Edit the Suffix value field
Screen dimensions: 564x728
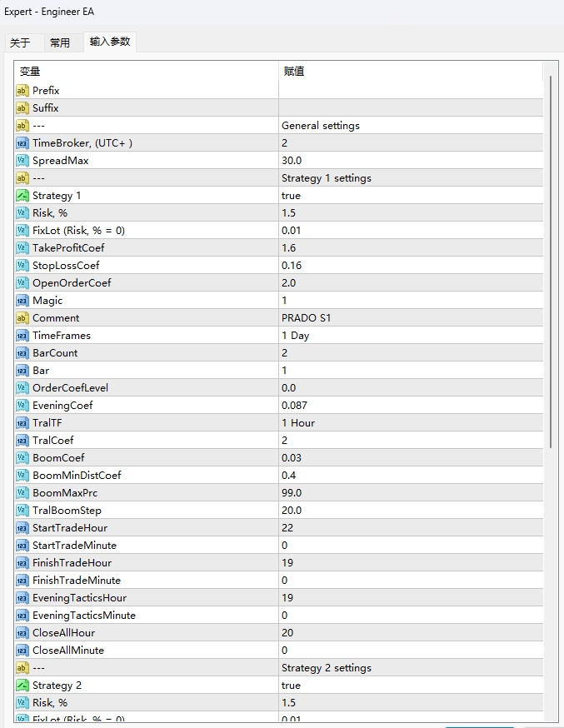(411, 108)
